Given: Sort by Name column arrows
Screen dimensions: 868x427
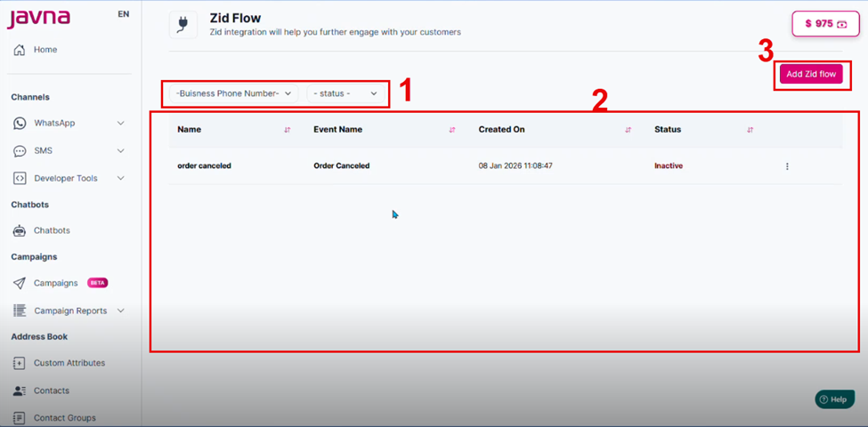Looking at the screenshot, I should 287,130.
